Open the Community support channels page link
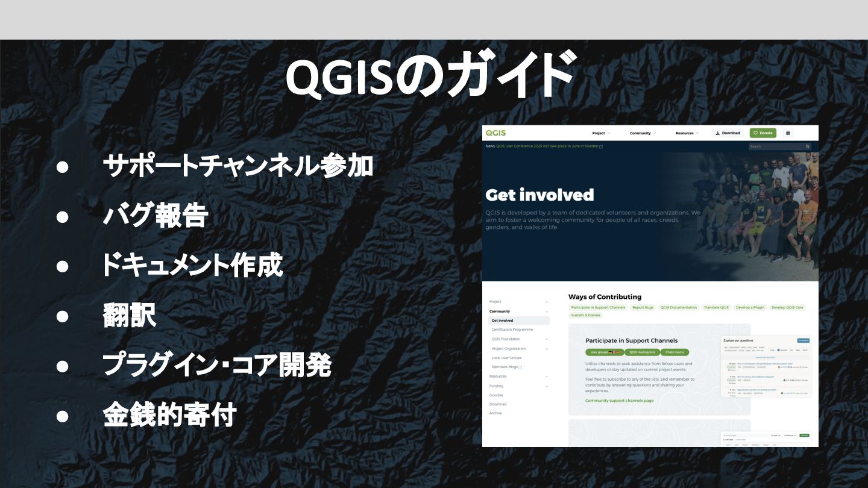The height and width of the screenshot is (488, 868). tap(619, 401)
